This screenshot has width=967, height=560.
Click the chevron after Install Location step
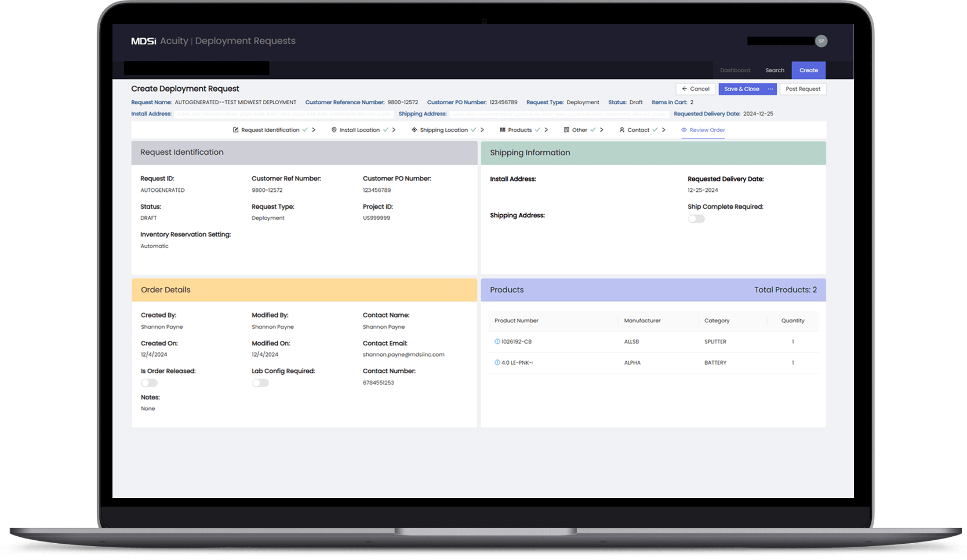(394, 130)
